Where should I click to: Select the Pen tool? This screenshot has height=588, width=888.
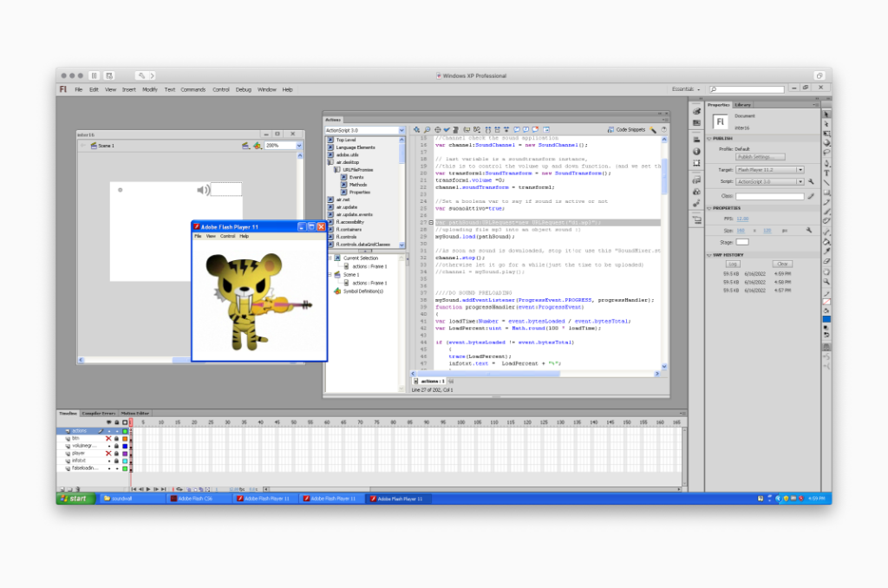pyautogui.click(x=826, y=162)
